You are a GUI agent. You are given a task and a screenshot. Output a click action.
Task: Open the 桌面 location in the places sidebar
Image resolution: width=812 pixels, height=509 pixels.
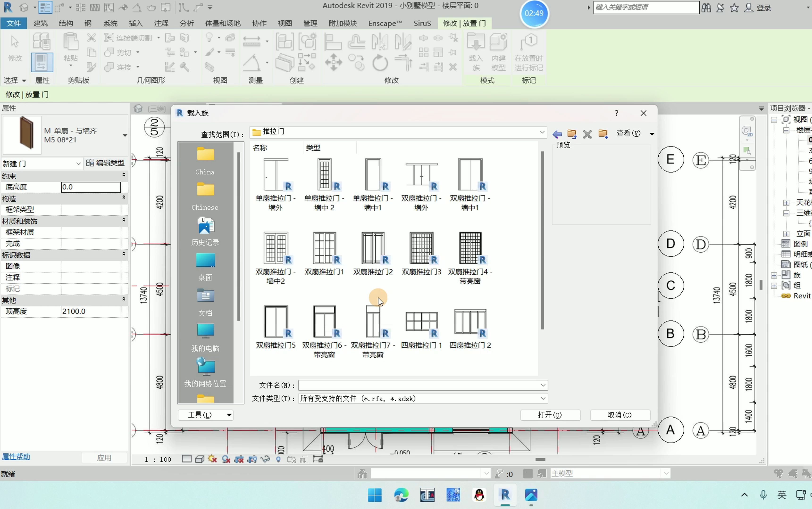pos(205,267)
